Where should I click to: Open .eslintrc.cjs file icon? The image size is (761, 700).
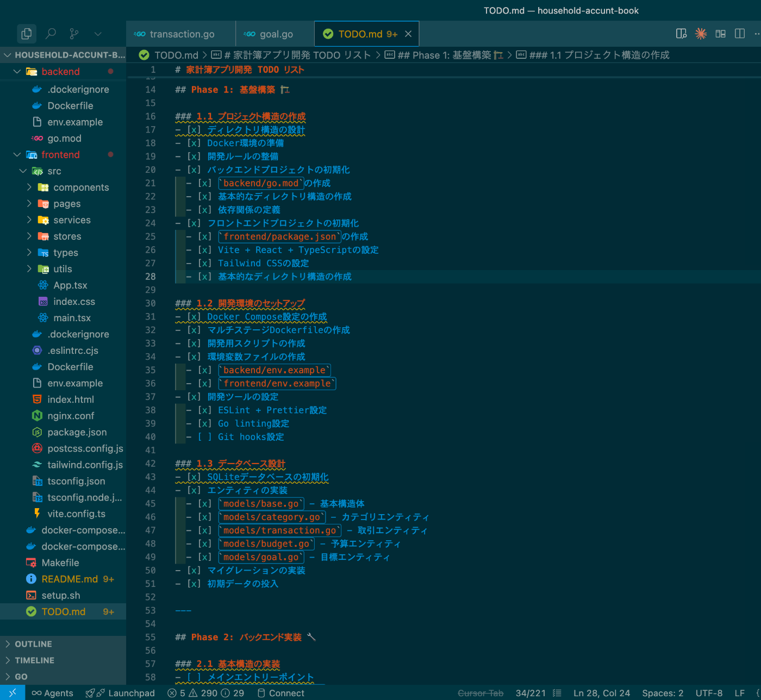pos(37,351)
